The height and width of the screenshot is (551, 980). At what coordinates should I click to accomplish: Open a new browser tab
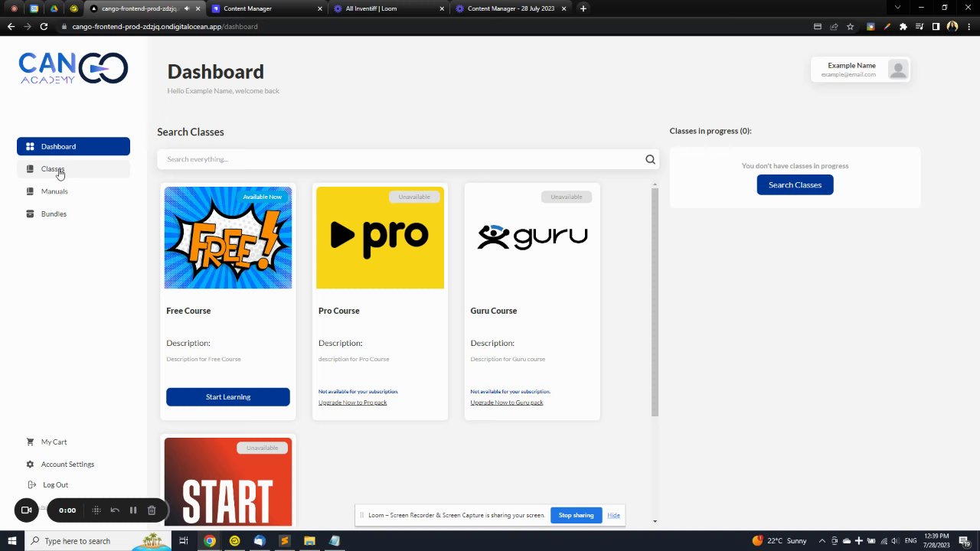tap(583, 8)
